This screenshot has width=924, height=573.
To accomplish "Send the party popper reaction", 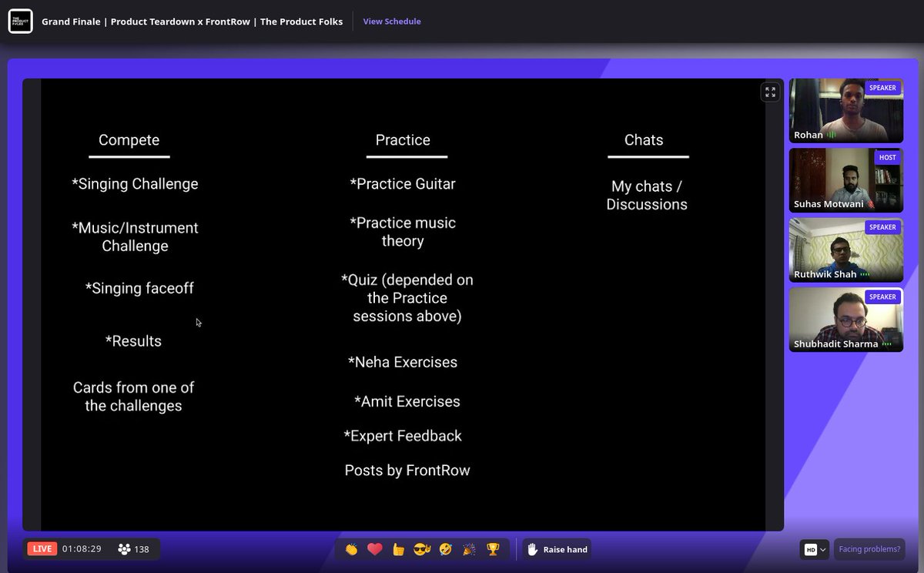I will [468, 549].
